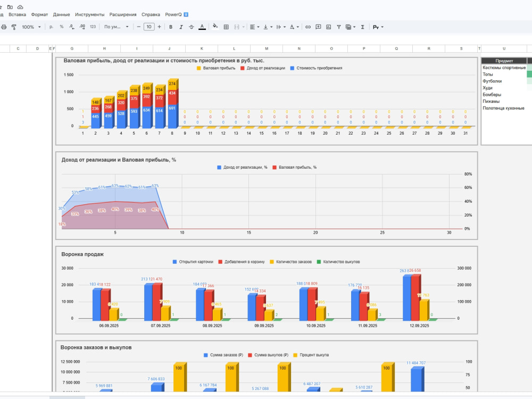Apply percent number format

61,27
